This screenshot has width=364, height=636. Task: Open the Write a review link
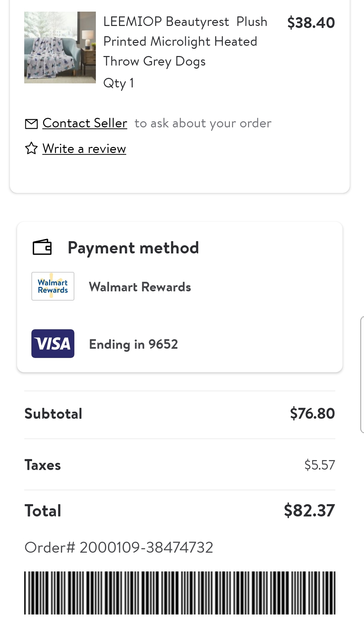(84, 149)
